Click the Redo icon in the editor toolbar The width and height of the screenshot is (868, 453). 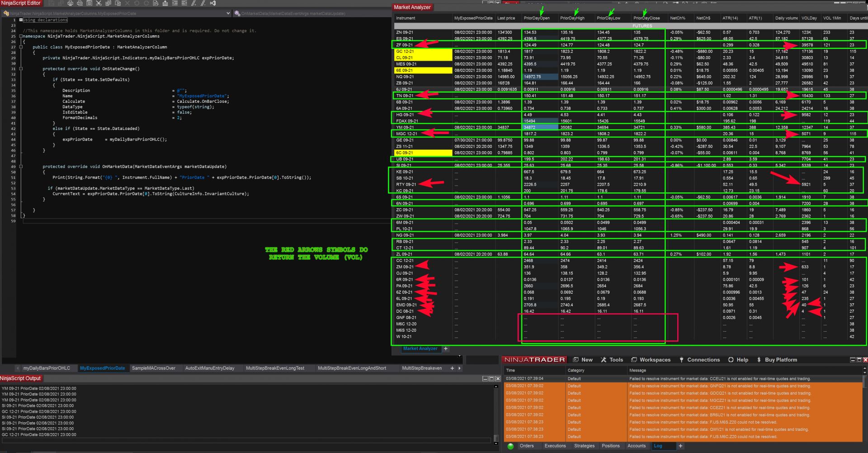(146, 3)
